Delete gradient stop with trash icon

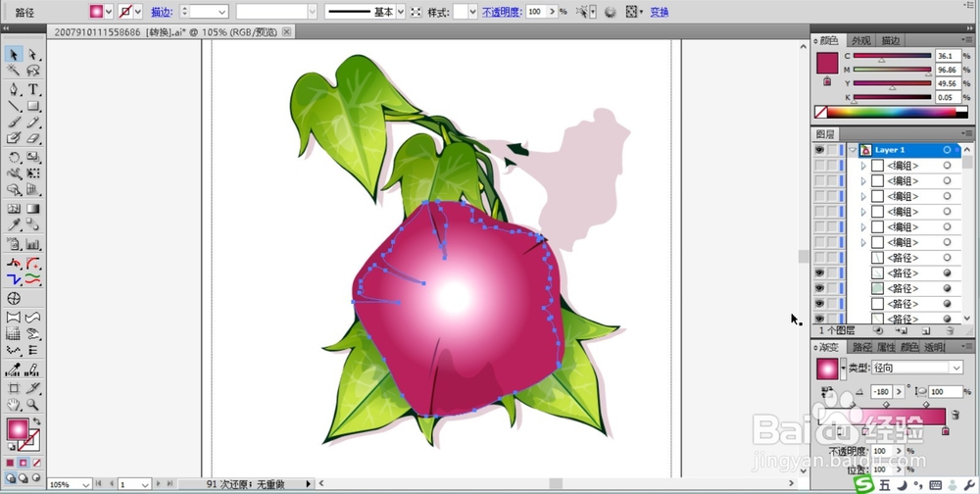click(955, 415)
